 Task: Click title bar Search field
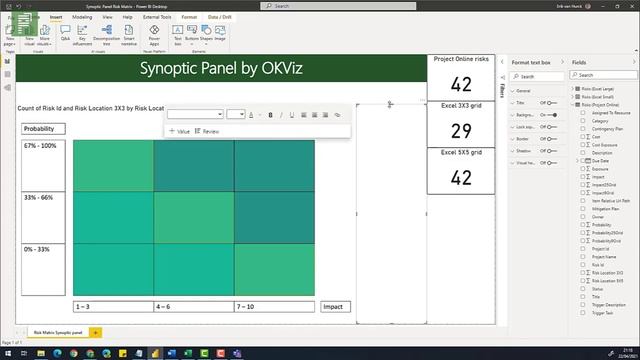coord(338,6)
